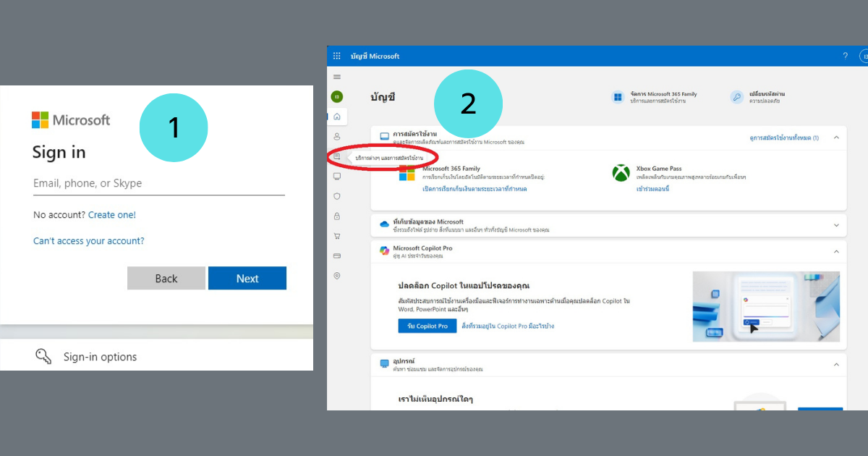Open the app launcher grid in Microsoft account header
The height and width of the screenshot is (456, 868).
(x=337, y=56)
